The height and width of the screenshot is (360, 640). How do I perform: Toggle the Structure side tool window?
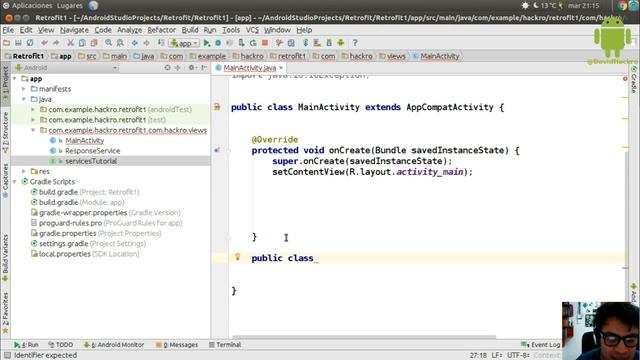pyautogui.click(x=5, y=133)
